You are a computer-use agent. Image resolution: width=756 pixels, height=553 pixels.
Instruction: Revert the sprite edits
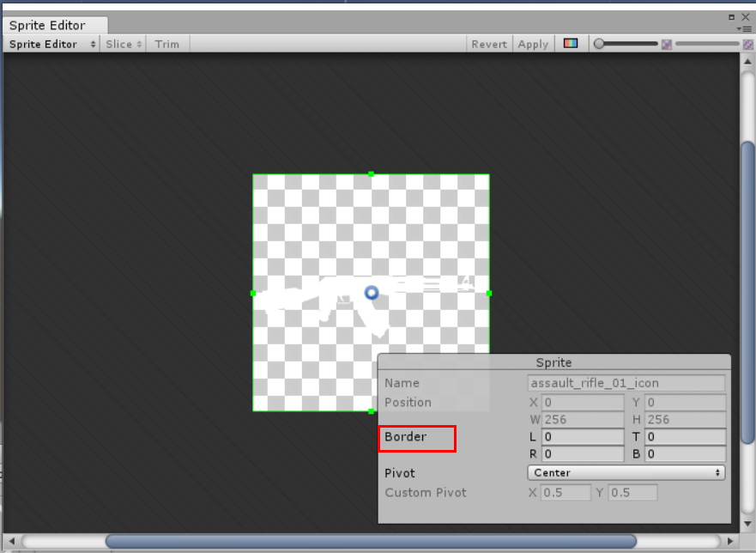489,44
